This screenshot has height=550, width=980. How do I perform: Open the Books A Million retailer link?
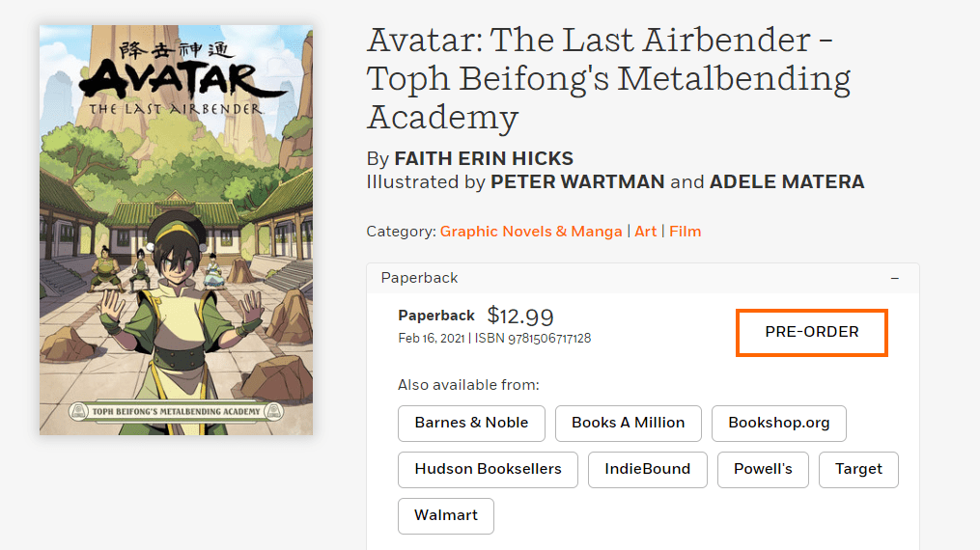point(628,423)
